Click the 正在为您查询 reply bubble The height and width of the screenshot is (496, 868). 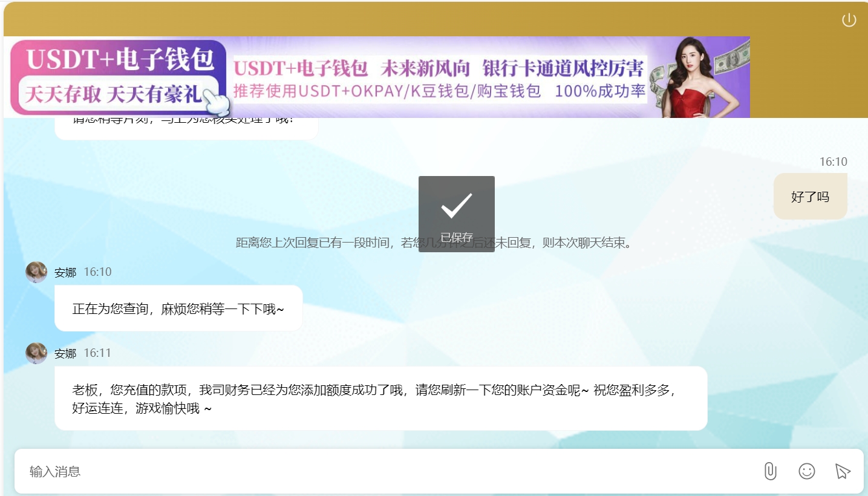[178, 308]
